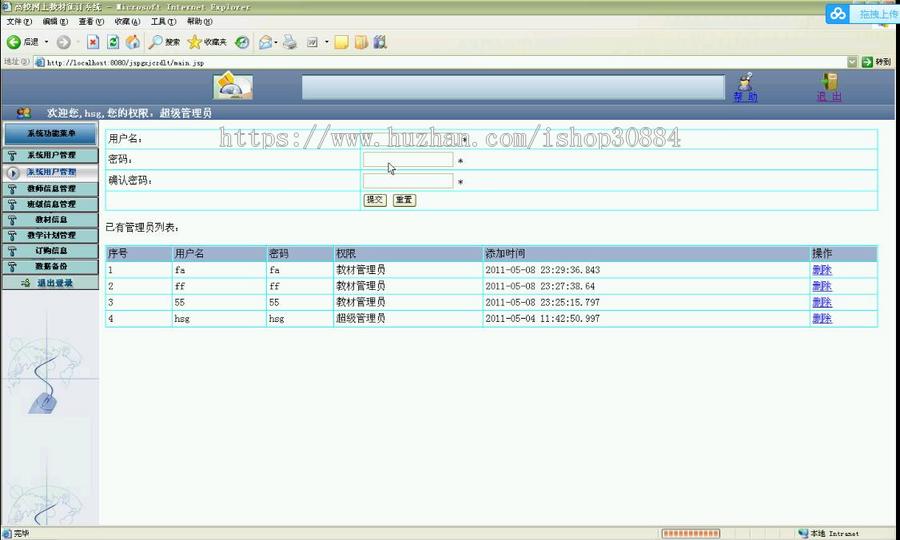Viewport: 900px width, 540px height.
Task: Expand 系统用户管理 section with hammer icon
Action: coord(51,155)
